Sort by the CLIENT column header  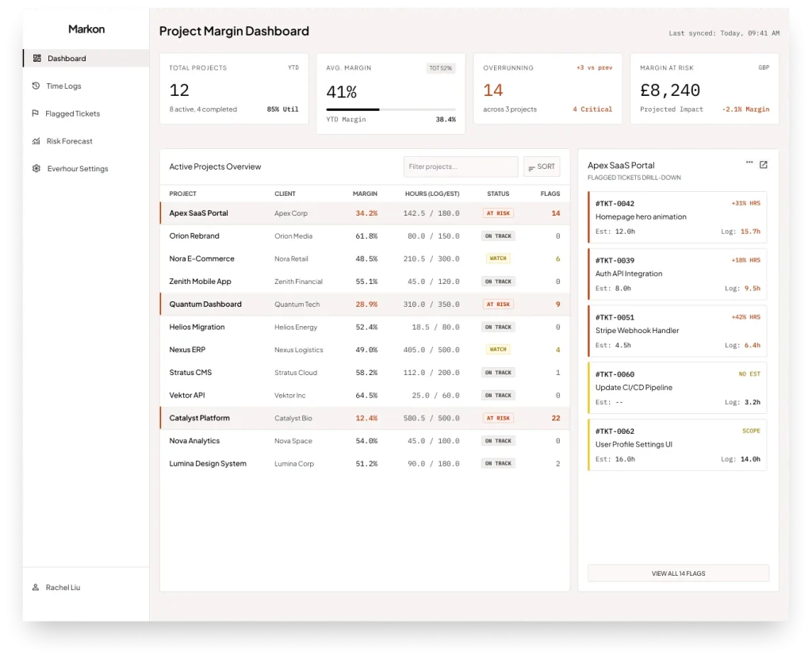tap(285, 193)
